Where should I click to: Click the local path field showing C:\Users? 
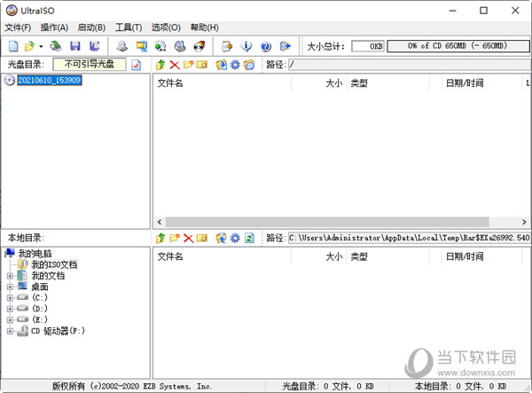pyautogui.click(x=409, y=238)
